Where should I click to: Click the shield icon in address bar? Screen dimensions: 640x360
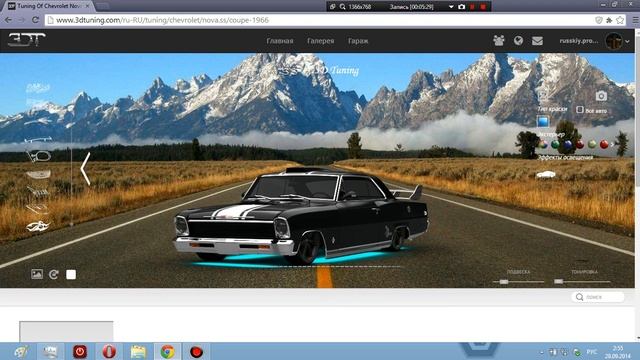[599, 20]
